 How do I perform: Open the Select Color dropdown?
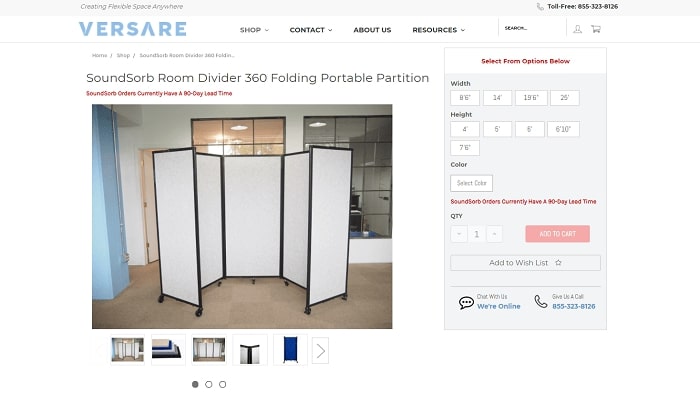(x=471, y=183)
